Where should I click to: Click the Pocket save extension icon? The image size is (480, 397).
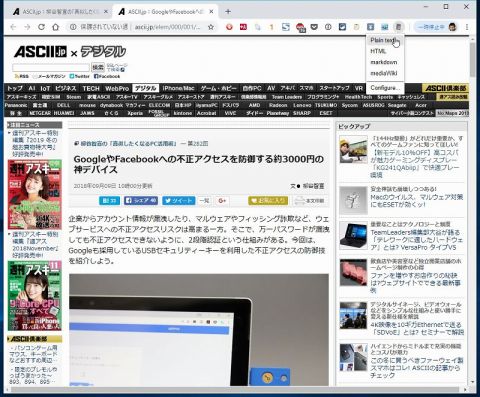[x=314, y=27]
